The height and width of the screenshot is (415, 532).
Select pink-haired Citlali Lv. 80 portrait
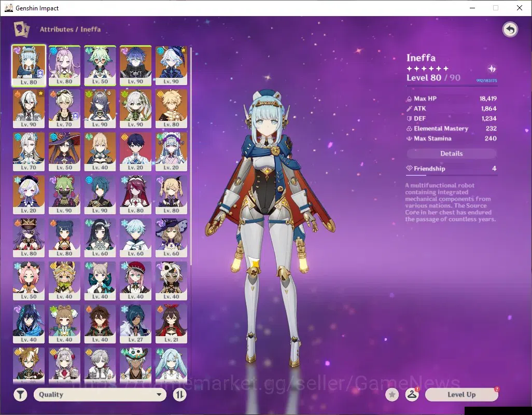64,66
